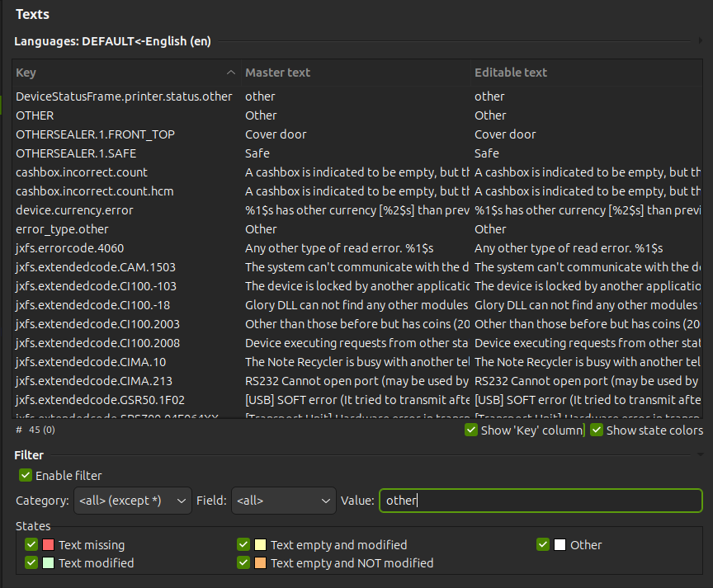This screenshot has width=713, height=588.
Task: Uncheck Text empty and modified
Action: click(x=243, y=544)
